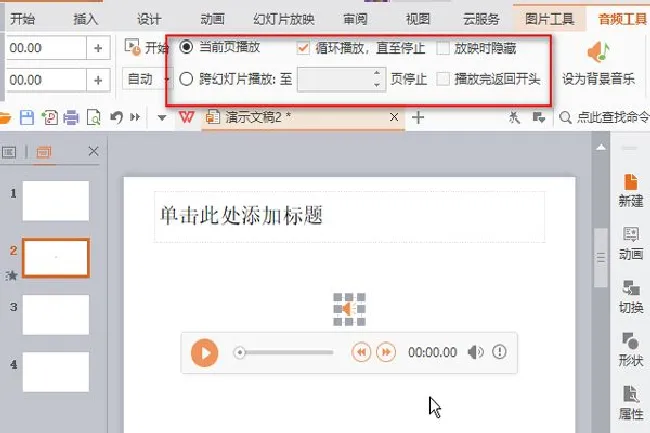Decrease the stop page number stepper
650x433 pixels.
coord(377,85)
